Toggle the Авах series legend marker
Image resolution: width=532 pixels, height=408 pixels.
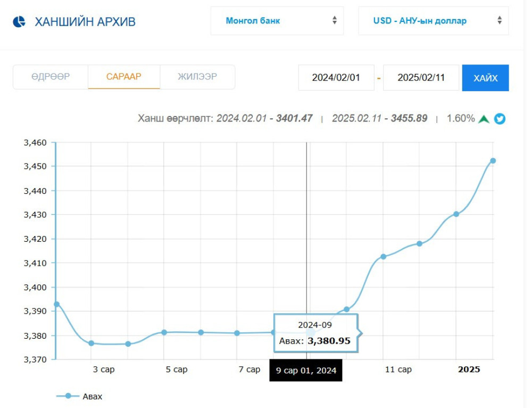(67, 396)
